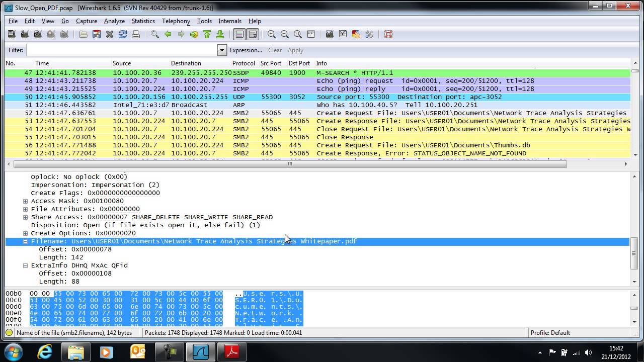Screen dimensions: 644x362
Task: Select the Length: 142 detail line
Action: pos(61,257)
